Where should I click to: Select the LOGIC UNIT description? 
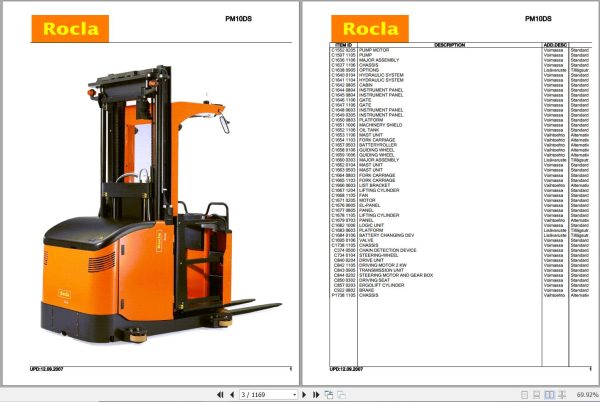371,225
